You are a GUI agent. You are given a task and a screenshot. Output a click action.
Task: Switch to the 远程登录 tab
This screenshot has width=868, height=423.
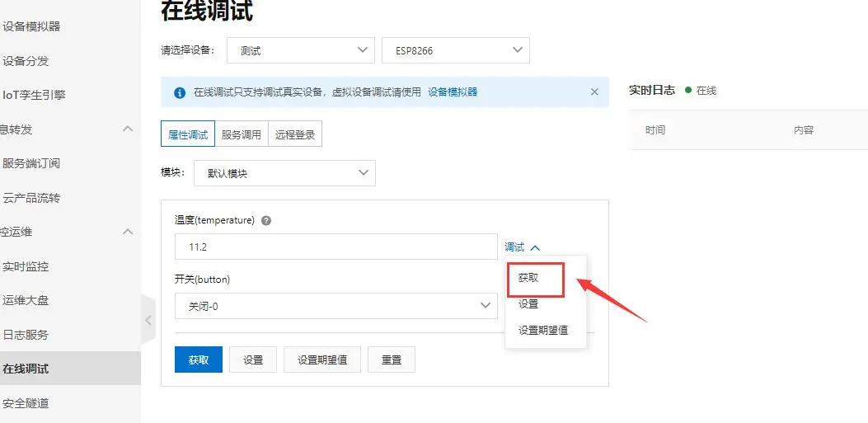[x=295, y=134]
